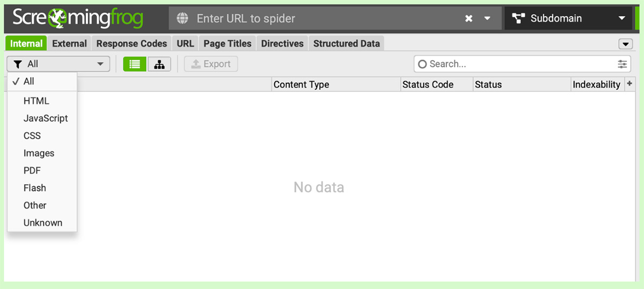Expand the Subdomain mode dropdown
The image size is (644, 289).
(622, 18)
